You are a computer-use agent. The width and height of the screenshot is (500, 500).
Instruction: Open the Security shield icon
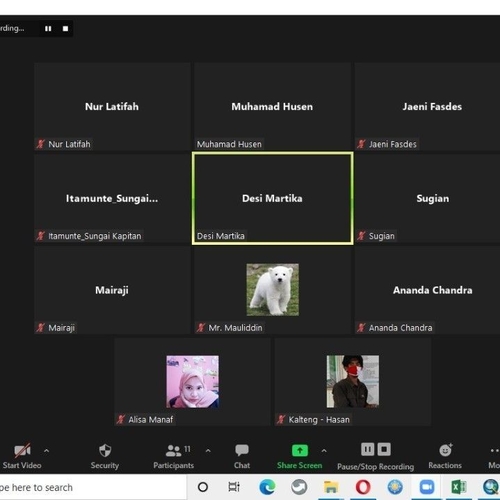pos(105,450)
